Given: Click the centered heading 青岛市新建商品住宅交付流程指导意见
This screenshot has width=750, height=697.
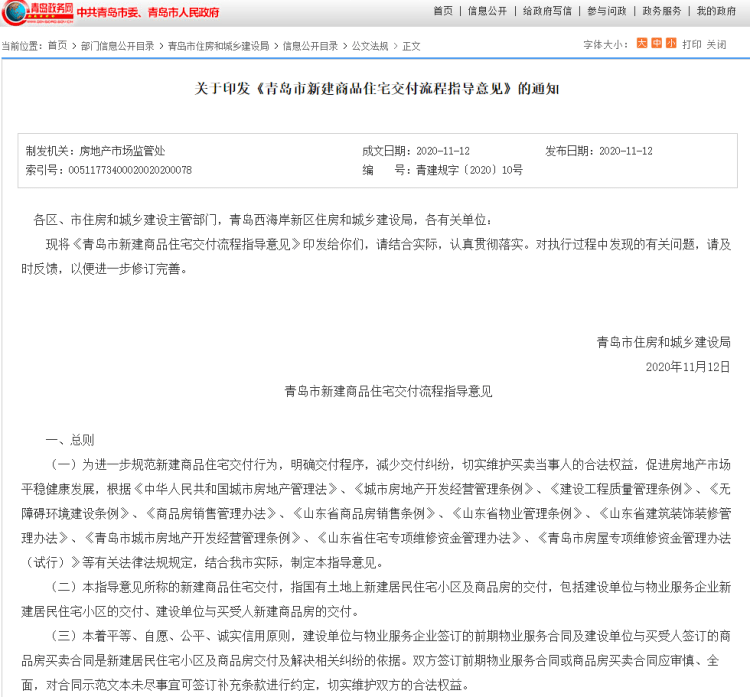Looking at the screenshot, I should [388, 391].
